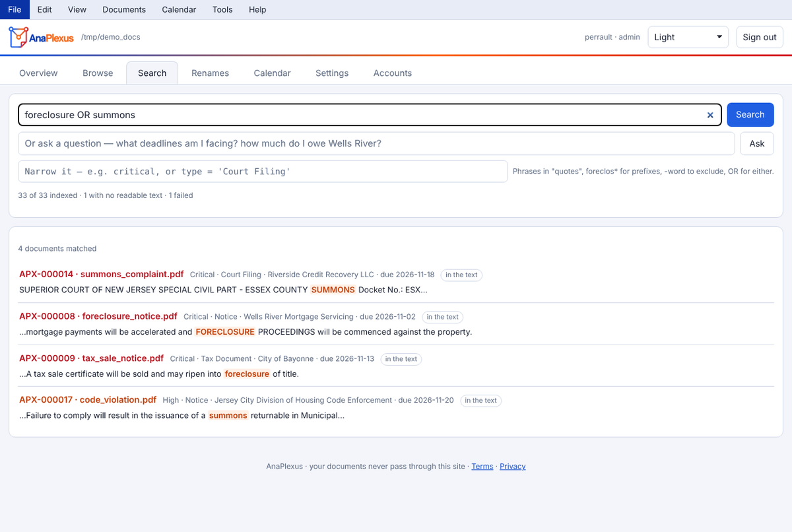Switch to the Browse tab

pyautogui.click(x=98, y=73)
